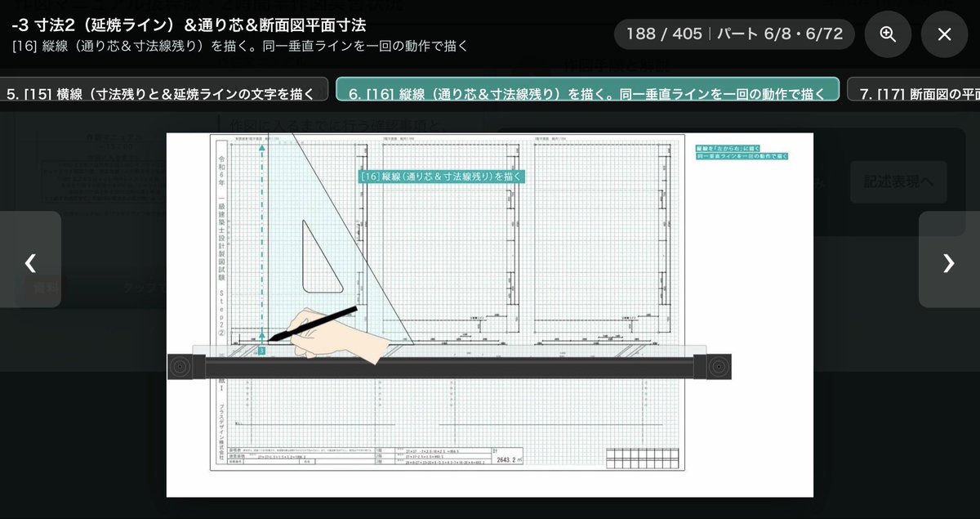Go to the previous slide arrow
The width and height of the screenshot is (980, 519).
[x=30, y=260]
